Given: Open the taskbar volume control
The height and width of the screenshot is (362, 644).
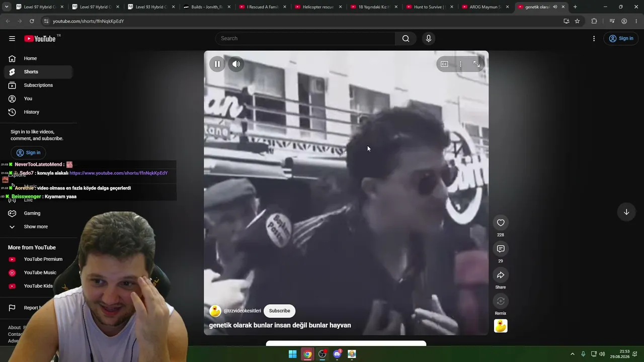Looking at the screenshot, I should pos(602,354).
